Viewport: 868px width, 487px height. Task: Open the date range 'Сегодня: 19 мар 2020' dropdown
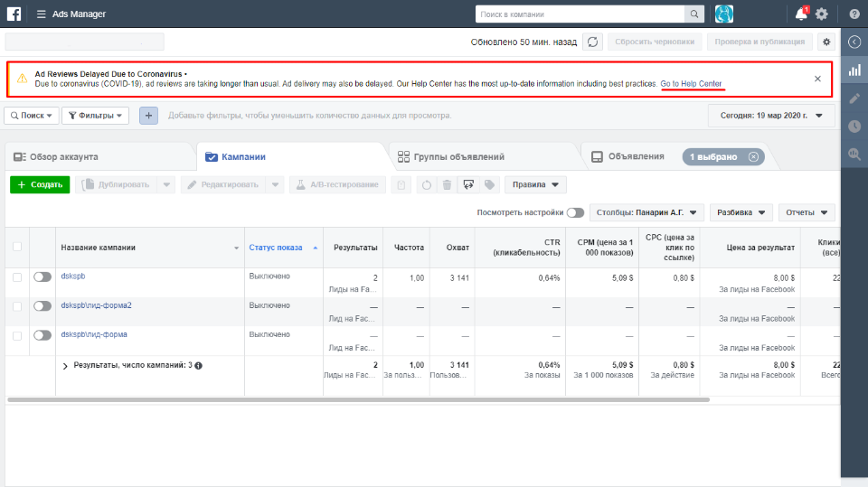[x=770, y=116]
